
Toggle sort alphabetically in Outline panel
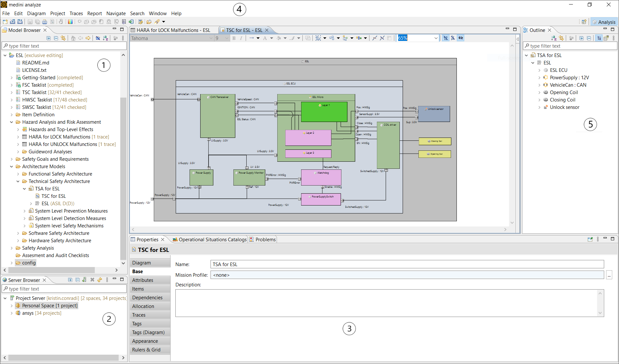554,38
